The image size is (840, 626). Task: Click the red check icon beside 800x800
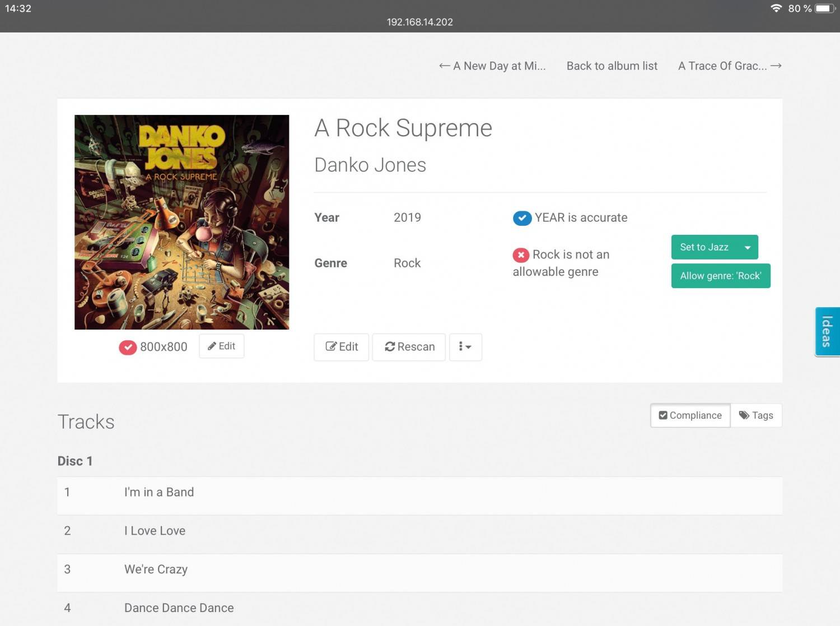tap(128, 347)
